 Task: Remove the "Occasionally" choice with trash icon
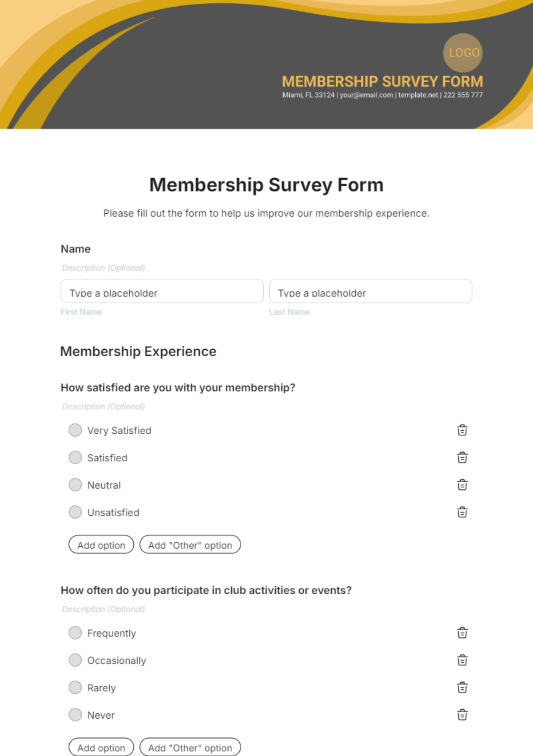pos(462,660)
